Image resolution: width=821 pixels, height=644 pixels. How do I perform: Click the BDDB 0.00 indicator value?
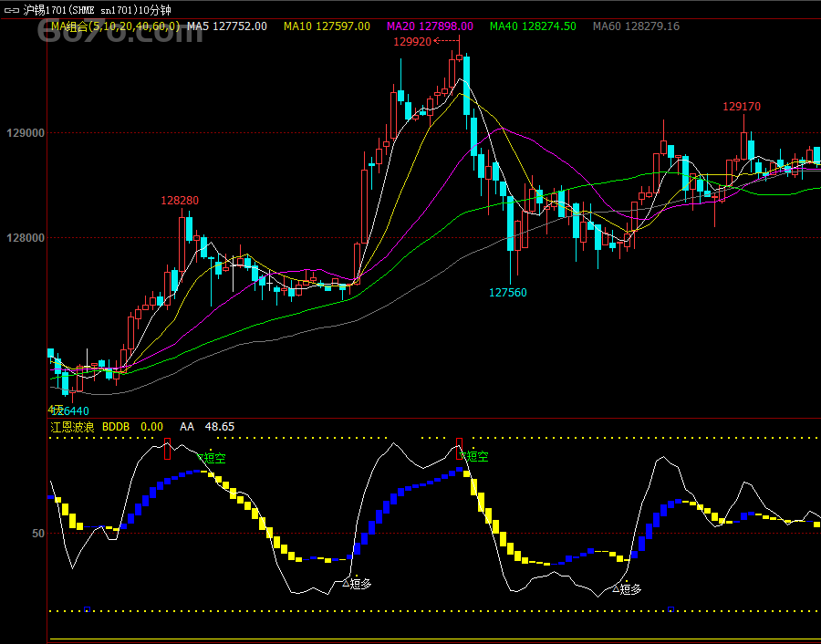[x=132, y=427]
